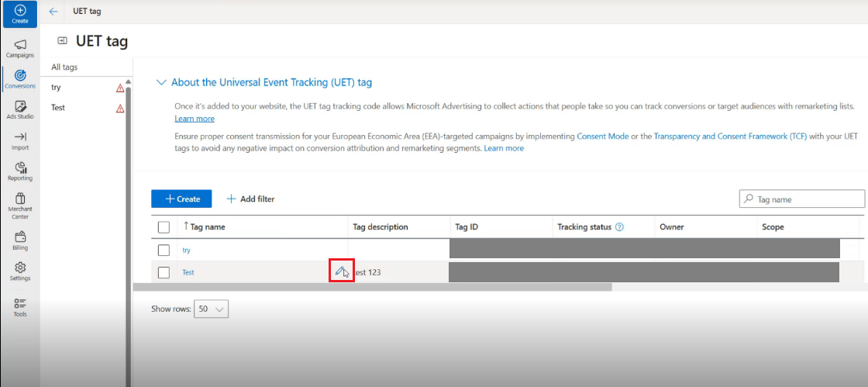Go back with the left arrow

53,11
